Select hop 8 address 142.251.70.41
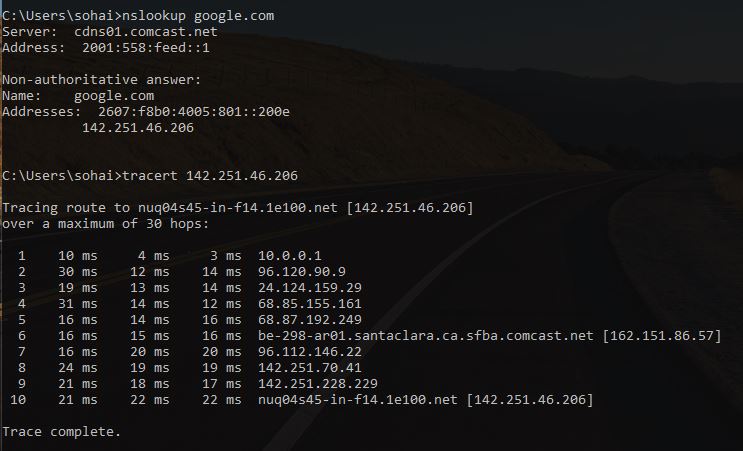 coord(310,368)
